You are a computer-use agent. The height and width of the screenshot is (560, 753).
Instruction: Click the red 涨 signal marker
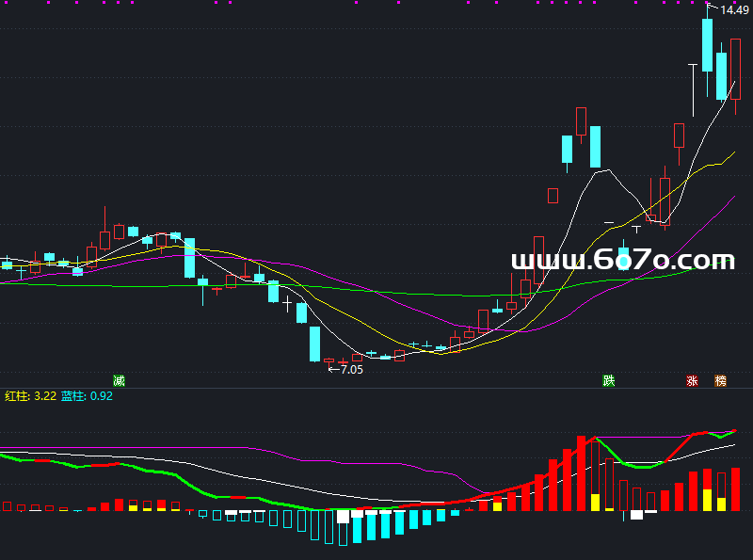pos(692,381)
